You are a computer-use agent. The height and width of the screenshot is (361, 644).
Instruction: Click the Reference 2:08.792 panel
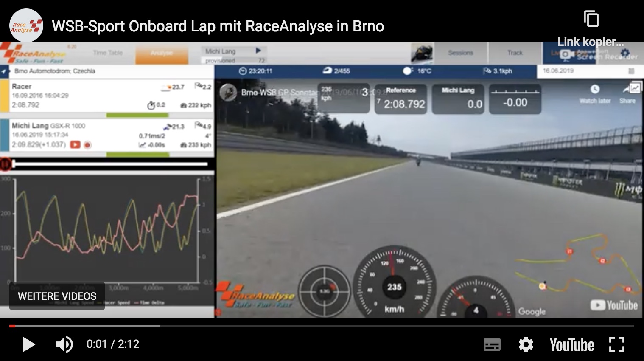click(401, 99)
